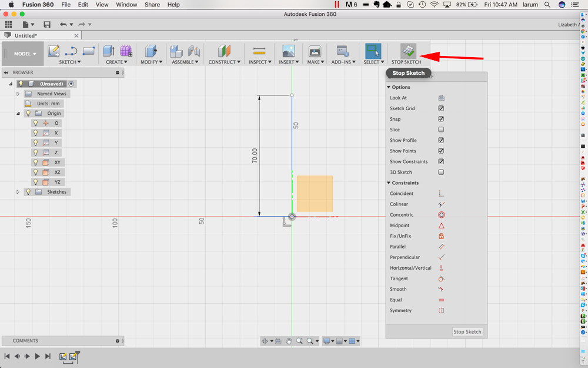
Task: Apply the Symmetry constraint
Action: click(x=442, y=310)
